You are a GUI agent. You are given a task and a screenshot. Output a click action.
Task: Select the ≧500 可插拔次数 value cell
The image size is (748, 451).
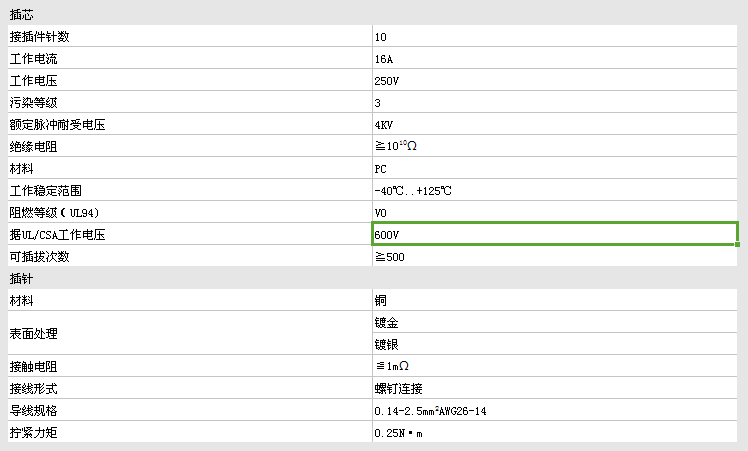(x=555, y=256)
